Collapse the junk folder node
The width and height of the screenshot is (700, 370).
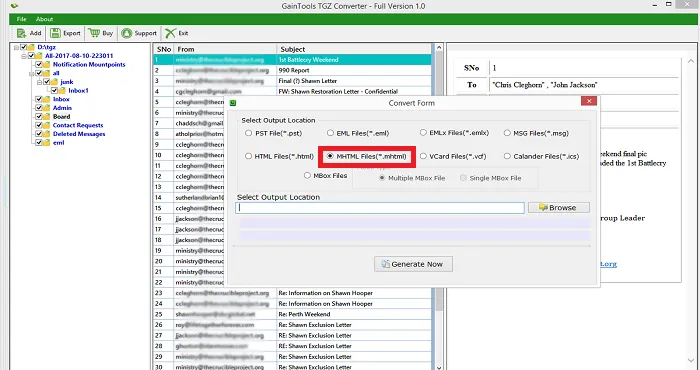pos(39,82)
